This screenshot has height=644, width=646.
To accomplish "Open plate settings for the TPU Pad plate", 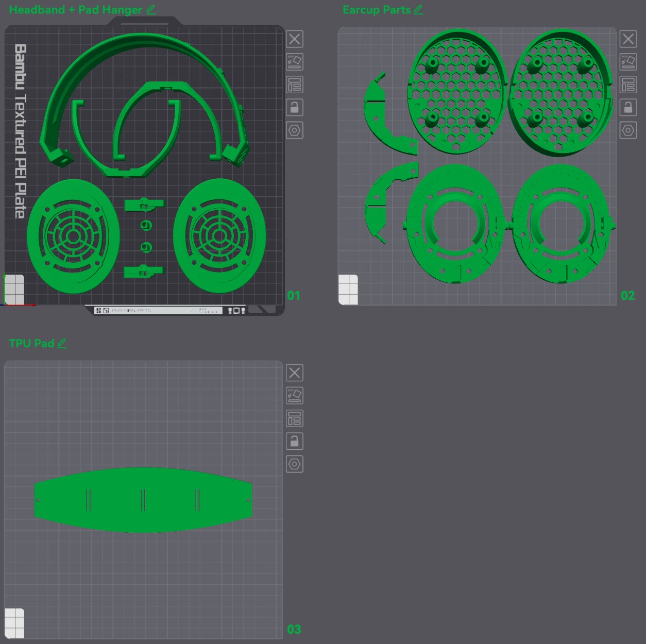I will (x=295, y=464).
